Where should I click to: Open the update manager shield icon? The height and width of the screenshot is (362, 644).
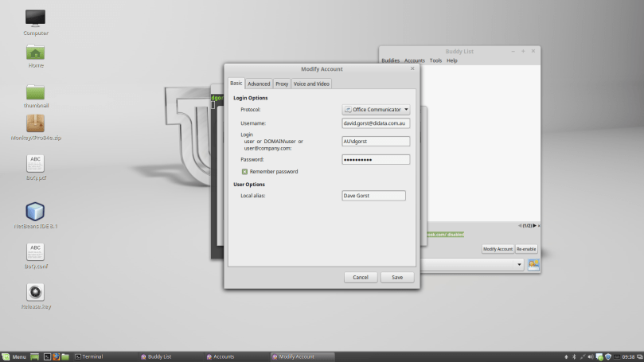pyautogui.click(x=608, y=356)
